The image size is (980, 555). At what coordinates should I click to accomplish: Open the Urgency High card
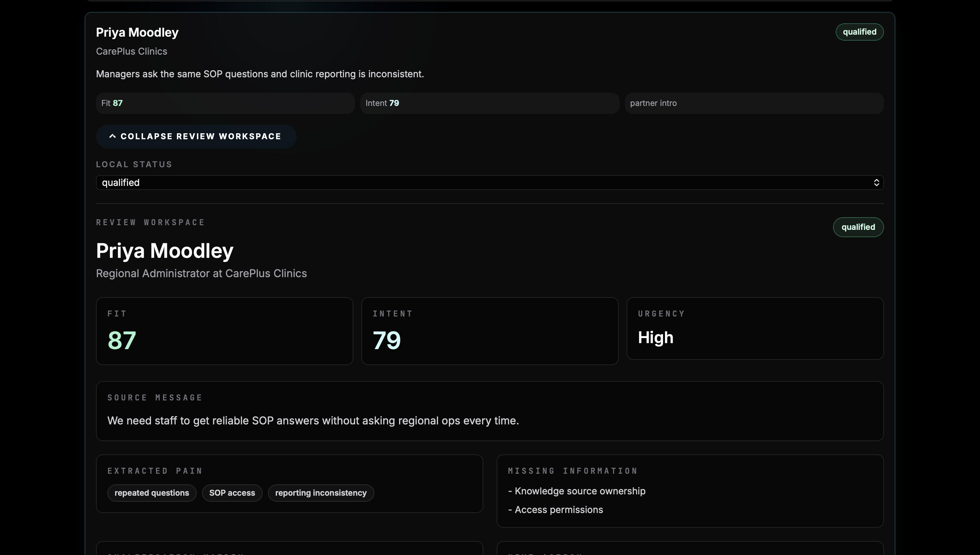tap(755, 328)
